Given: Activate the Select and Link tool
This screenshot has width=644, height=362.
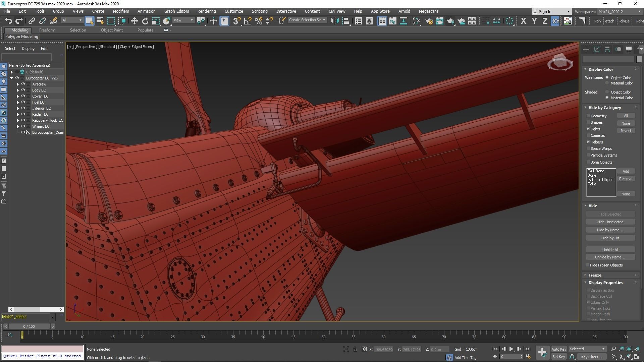Looking at the screenshot, I should tap(32, 21).
